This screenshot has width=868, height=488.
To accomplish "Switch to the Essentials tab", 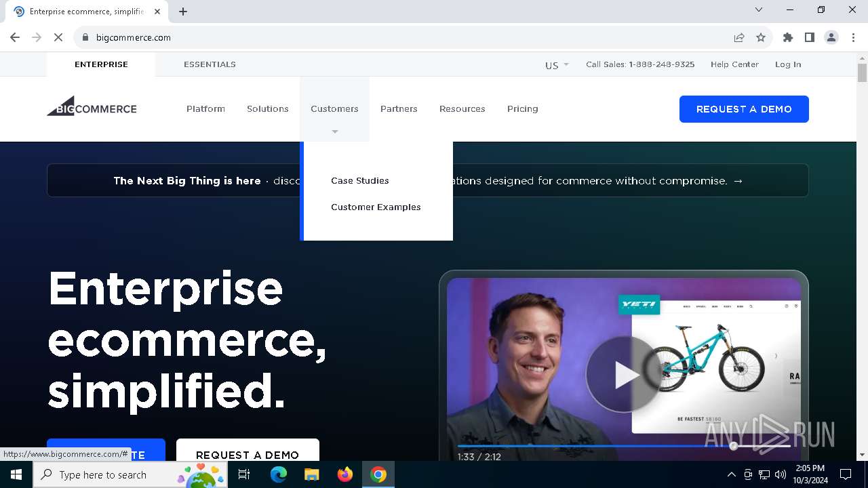I will tap(210, 64).
